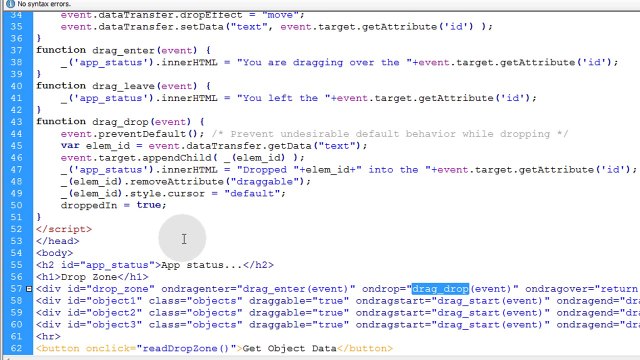Collapse the fold marker on line 57

coord(29,289)
